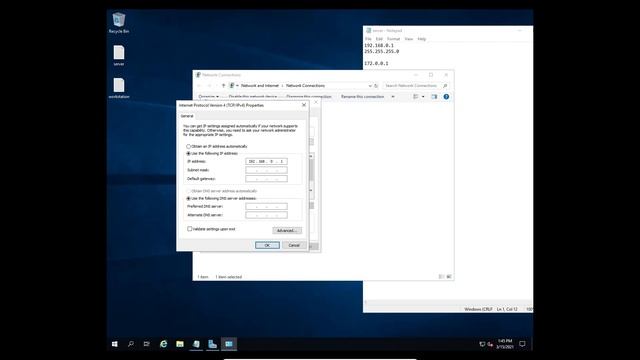Open Notepad View menu
Image resolution: width=640 pixels, height=360 pixels.
coord(409,39)
